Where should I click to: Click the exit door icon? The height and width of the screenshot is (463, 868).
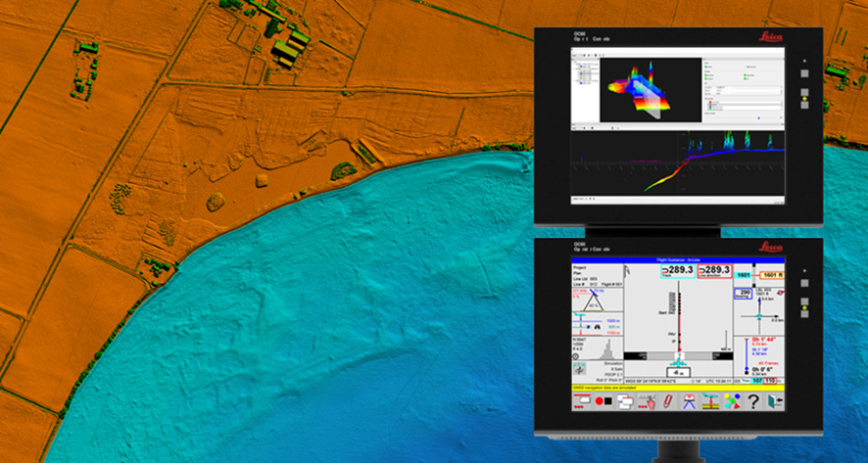point(775,402)
